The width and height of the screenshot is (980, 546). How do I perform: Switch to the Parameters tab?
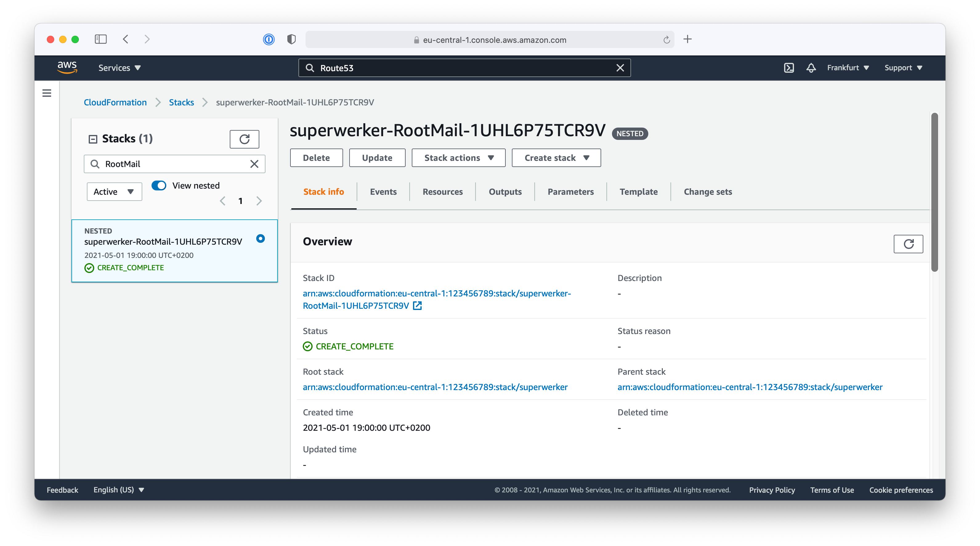(570, 192)
